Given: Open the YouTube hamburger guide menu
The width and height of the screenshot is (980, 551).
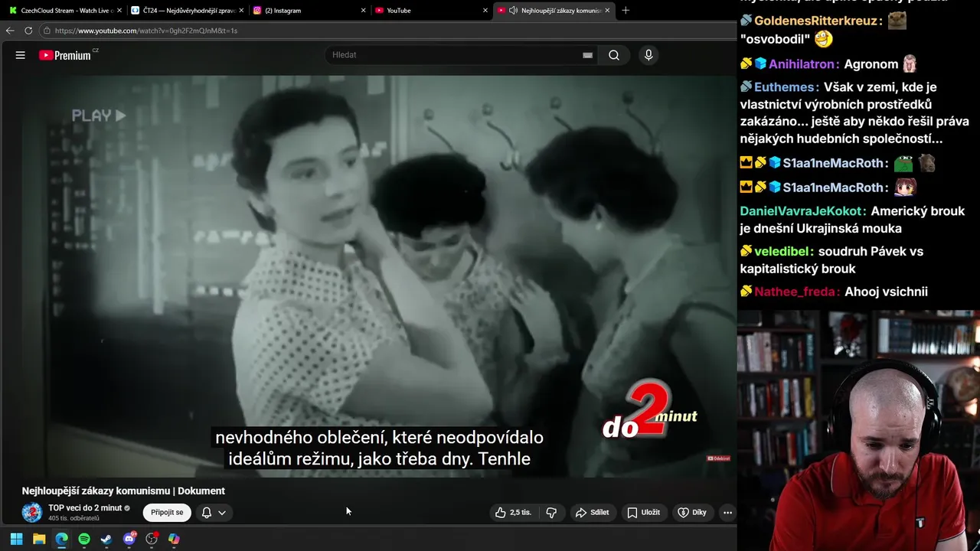Looking at the screenshot, I should [x=21, y=55].
